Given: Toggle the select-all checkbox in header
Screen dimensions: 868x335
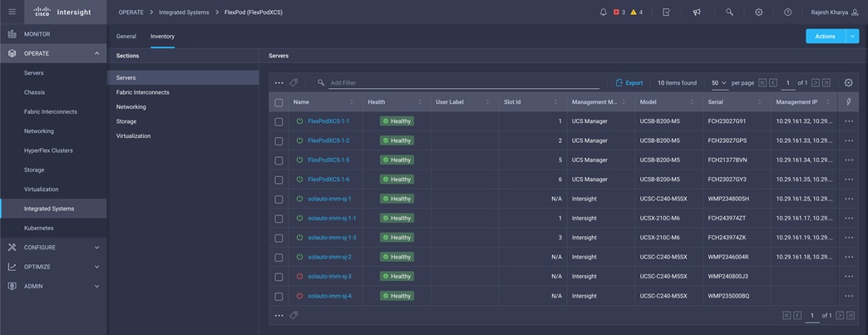Looking at the screenshot, I should coord(279,102).
